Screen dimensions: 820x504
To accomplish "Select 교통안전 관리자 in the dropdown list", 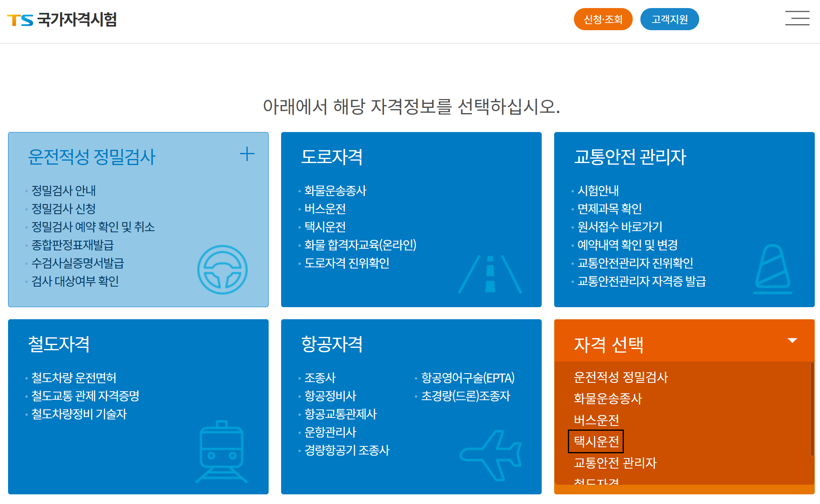I will pyautogui.click(x=615, y=463).
